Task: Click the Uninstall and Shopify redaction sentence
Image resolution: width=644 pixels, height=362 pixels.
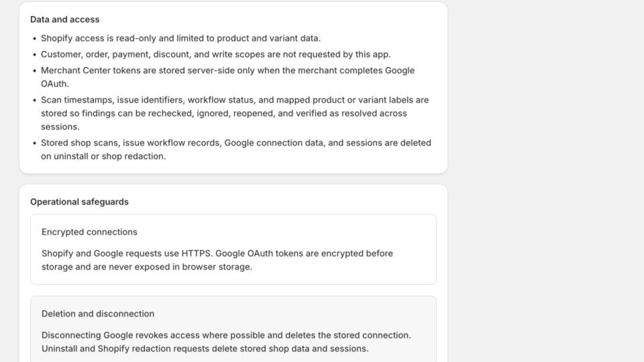Action: pos(205,349)
